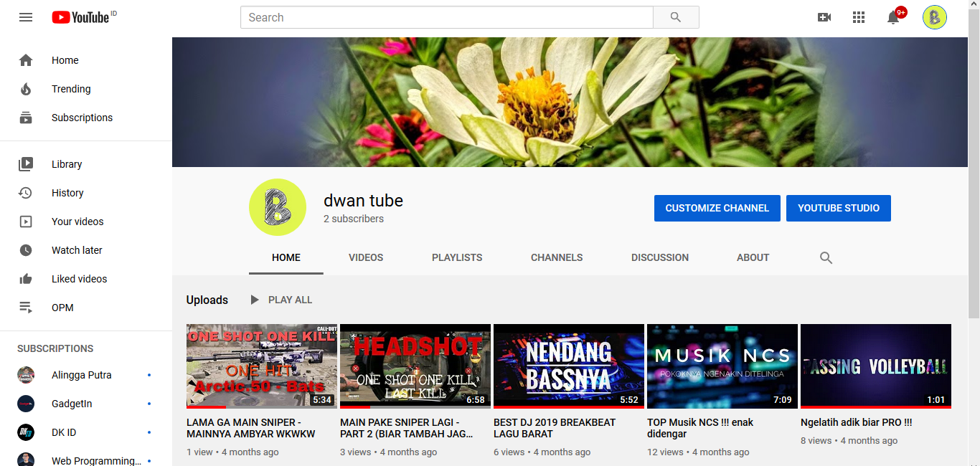Open the notifications bell

pos(893,17)
